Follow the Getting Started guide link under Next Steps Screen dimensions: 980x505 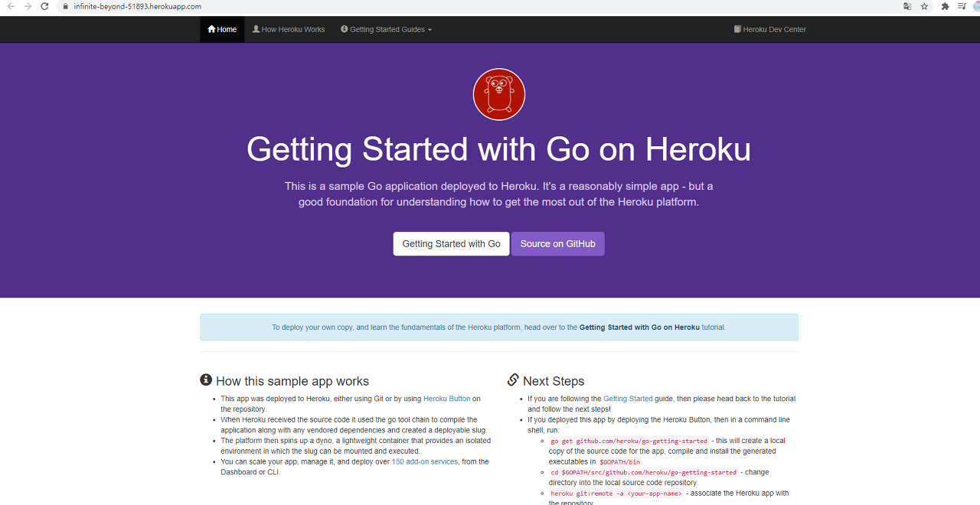pyautogui.click(x=628, y=399)
